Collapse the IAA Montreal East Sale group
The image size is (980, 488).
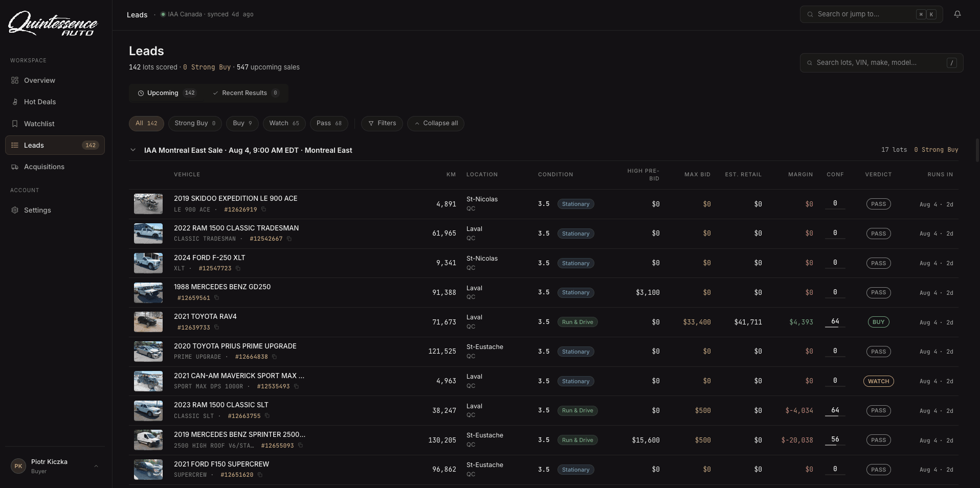click(x=133, y=150)
